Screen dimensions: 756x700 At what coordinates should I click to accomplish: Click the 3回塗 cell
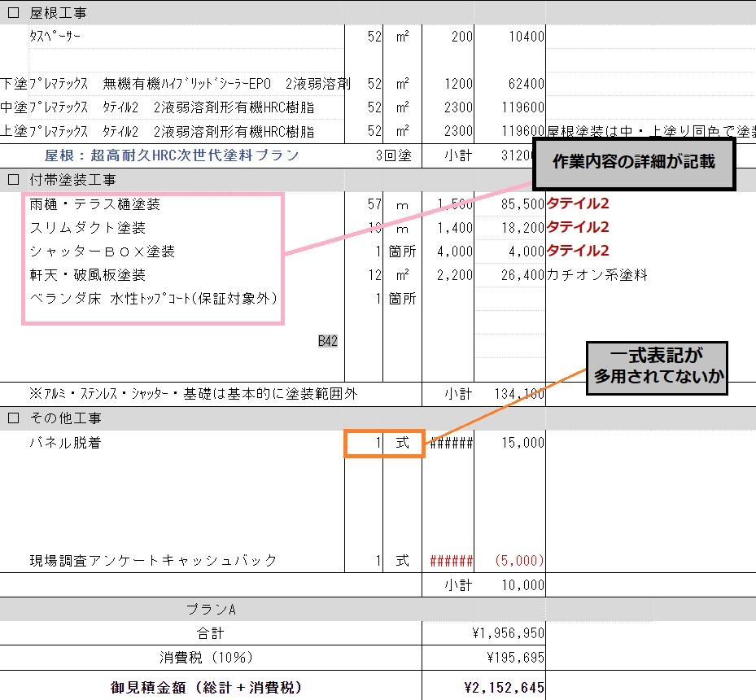click(393, 155)
